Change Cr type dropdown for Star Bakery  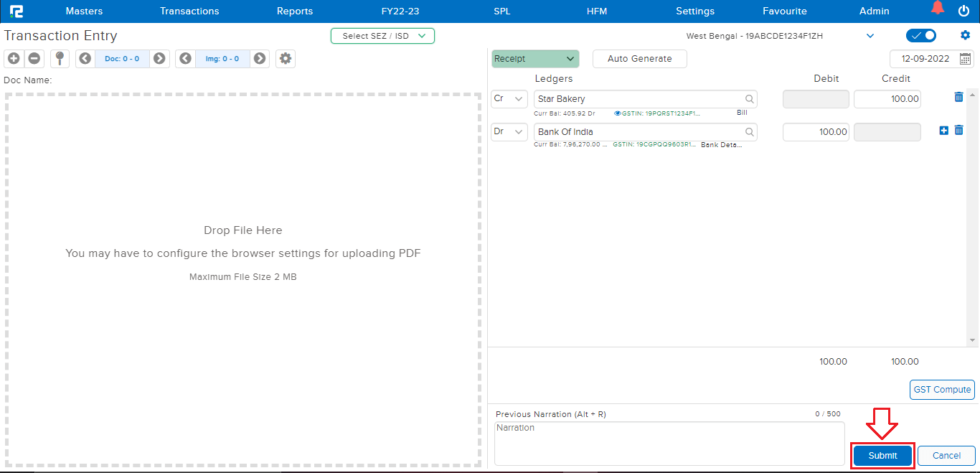pos(509,99)
